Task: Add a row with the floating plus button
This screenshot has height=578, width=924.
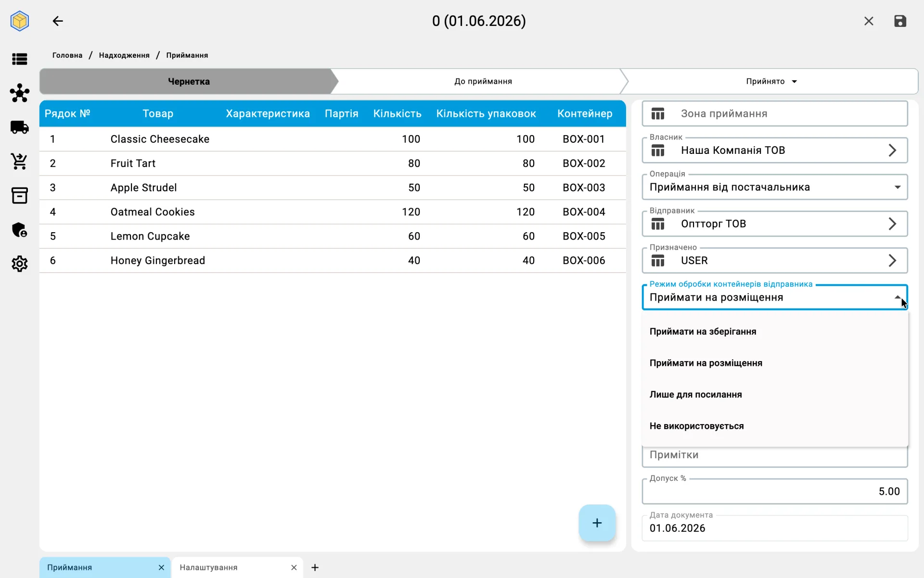Action: pyautogui.click(x=597, y=523)
